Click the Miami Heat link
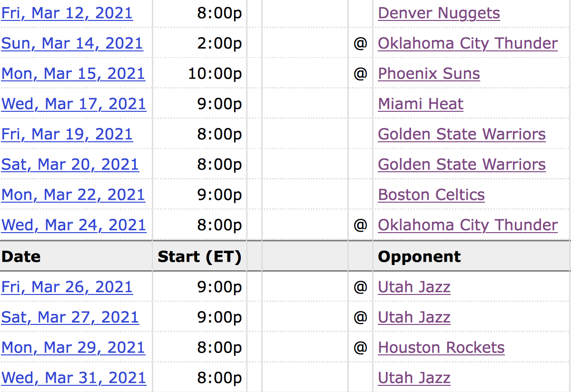This screenshot has height=392, width=571. click(x=421, y=104)
